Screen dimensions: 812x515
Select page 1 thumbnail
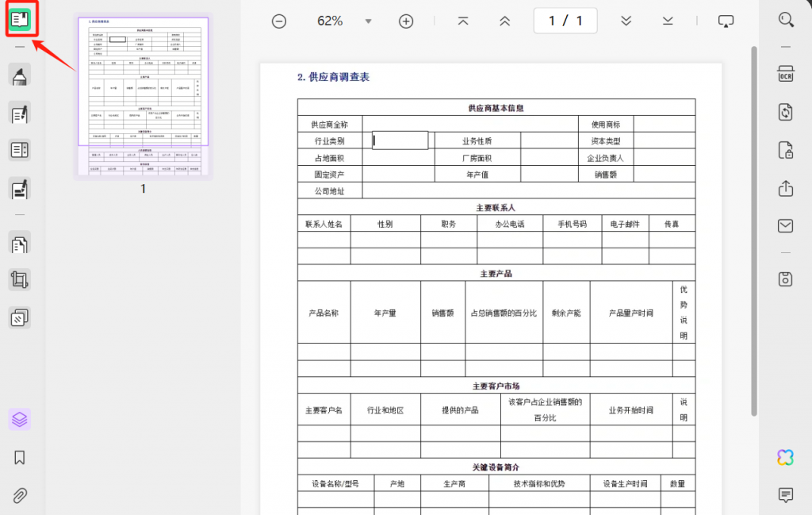[144, 96]
